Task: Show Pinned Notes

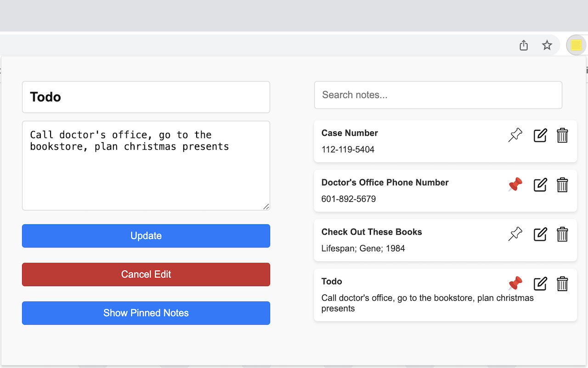Action: [x=146, y=313]
